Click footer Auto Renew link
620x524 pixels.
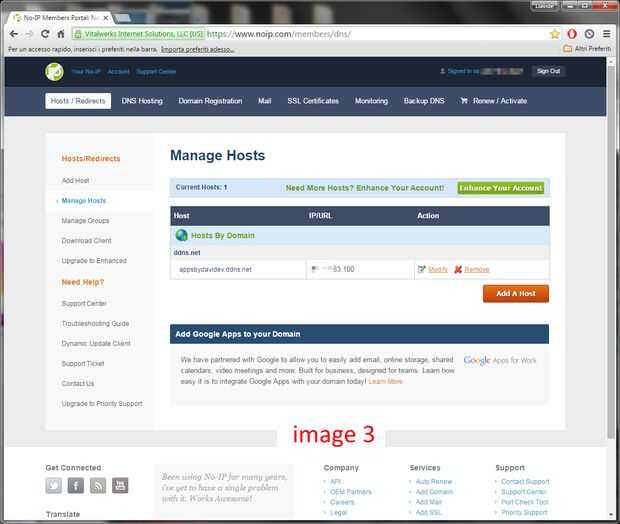click(434, 482)
